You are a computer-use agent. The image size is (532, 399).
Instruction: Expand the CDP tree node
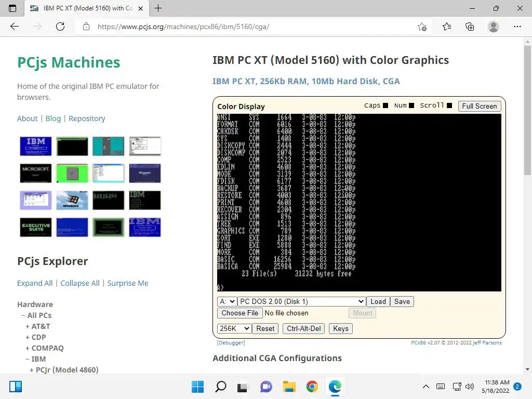tap(36, 337)
